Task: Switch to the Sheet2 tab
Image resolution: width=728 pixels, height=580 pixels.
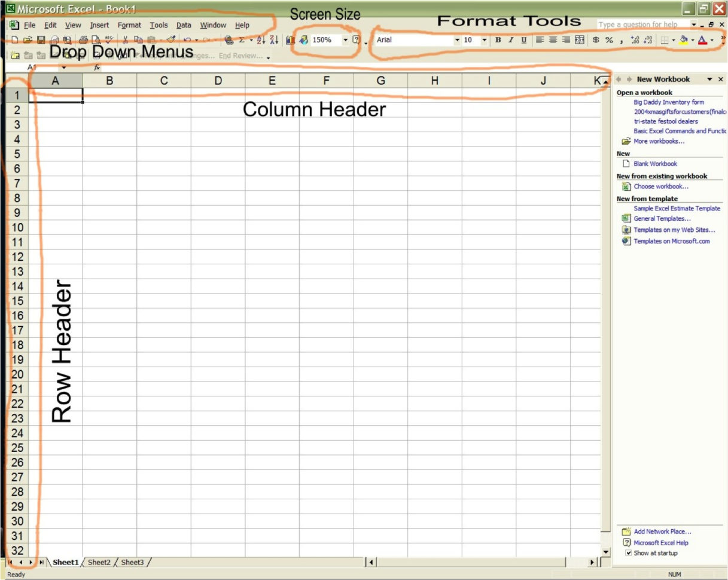Action: [x=99, y=562]
